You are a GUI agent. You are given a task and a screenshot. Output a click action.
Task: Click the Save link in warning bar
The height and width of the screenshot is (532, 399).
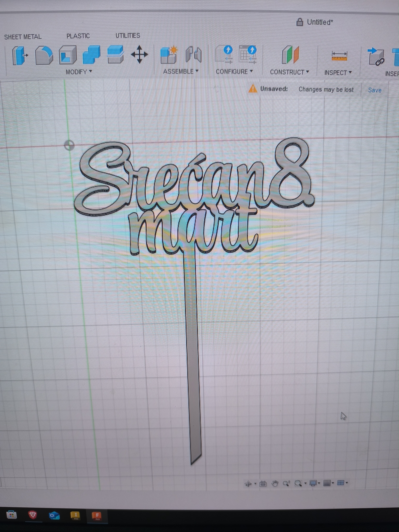tap(375, 90)
